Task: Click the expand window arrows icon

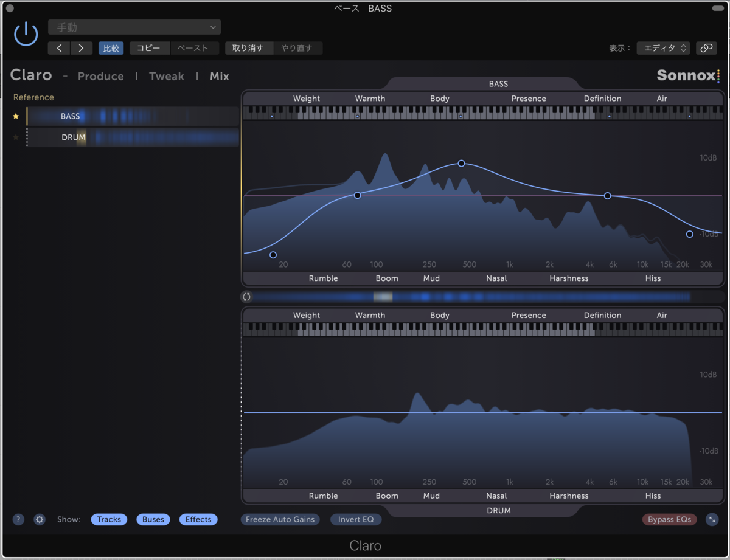Action: (x=712, y=519)
